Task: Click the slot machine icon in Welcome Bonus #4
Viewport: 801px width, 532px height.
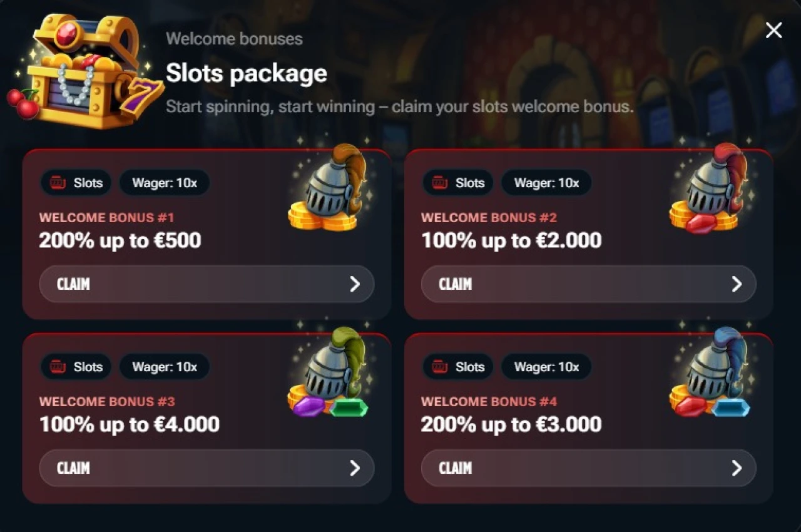Action: [441, 367]
